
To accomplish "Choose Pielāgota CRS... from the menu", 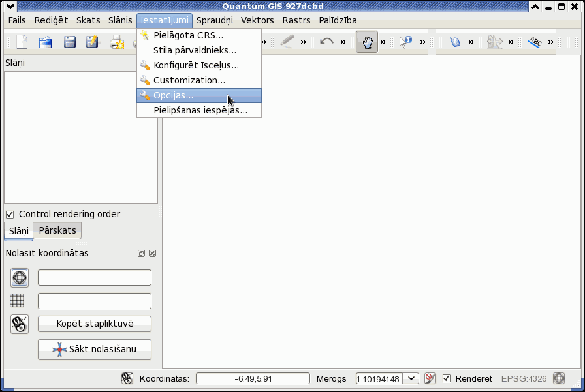I will coord(199,35).
